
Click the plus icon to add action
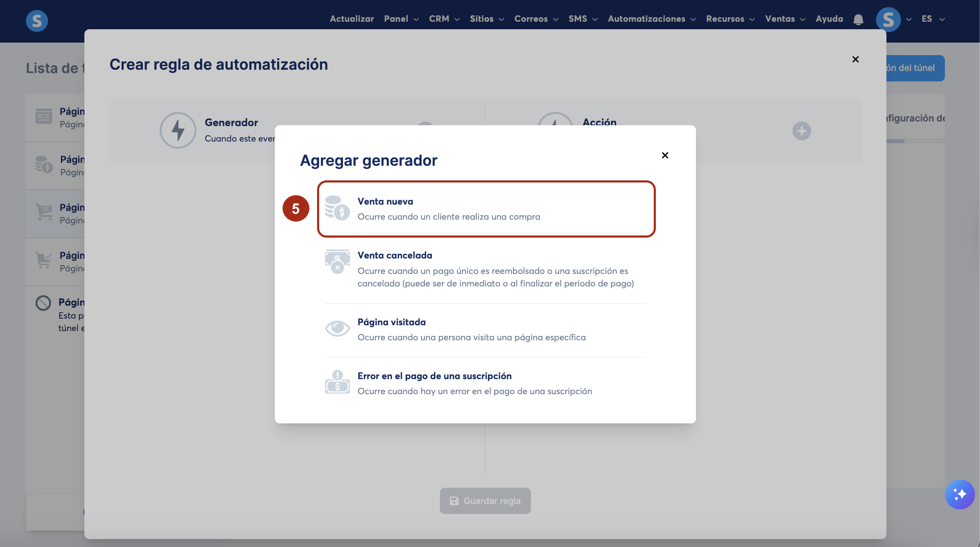coord(801,131)
